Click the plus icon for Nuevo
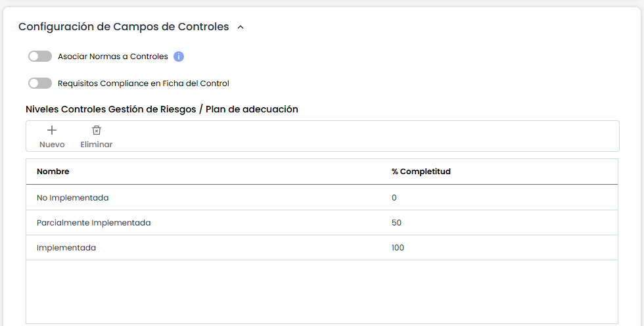The image size is (644, 326). (52, 130)
